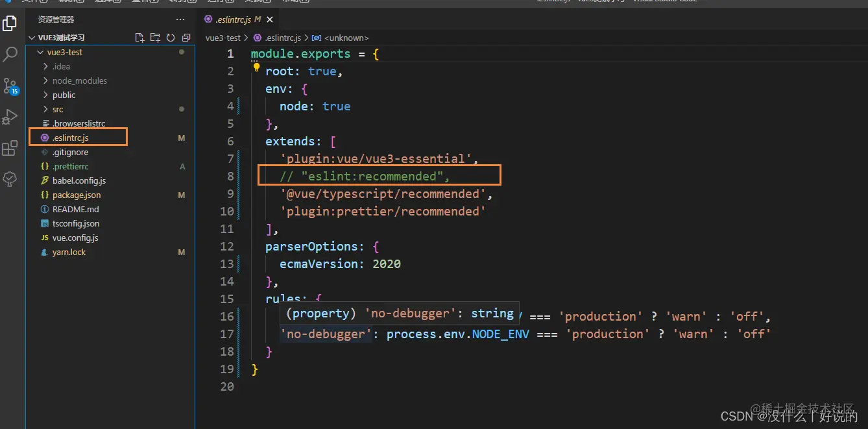Screen dimensions: 868x429
Task: Click the README.md info icon
Action: pyautogui.click(x=45, y=209)
